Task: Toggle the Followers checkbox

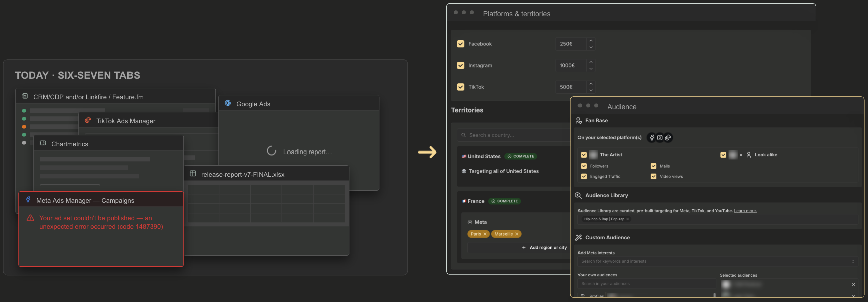Action: (x=584, y=166)
